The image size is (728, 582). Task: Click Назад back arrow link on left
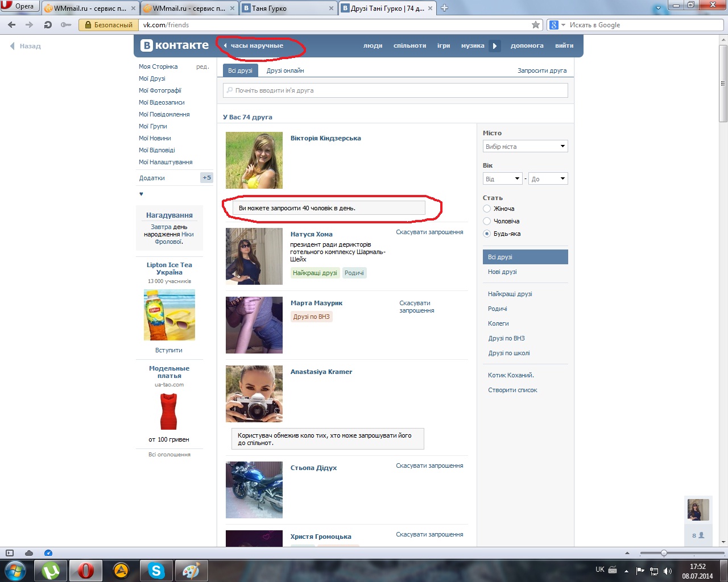tap(26, 46)
